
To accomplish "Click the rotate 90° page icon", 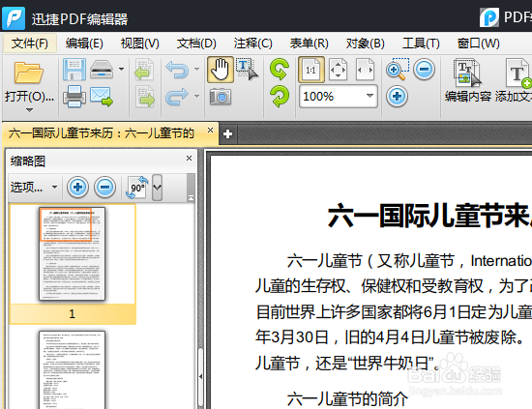I will [137, 187].
